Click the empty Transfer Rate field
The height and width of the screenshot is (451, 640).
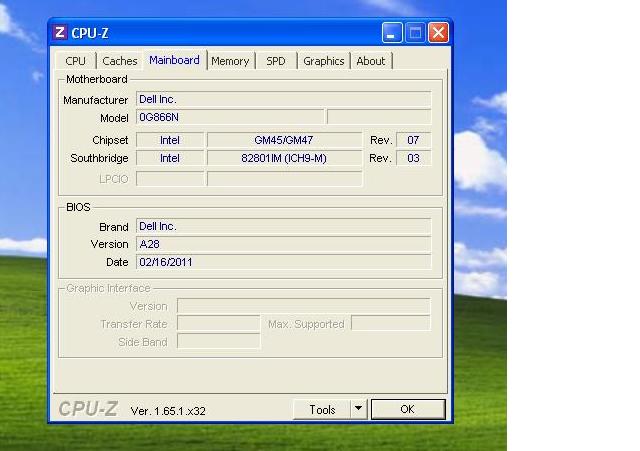[x=218, y=324]
